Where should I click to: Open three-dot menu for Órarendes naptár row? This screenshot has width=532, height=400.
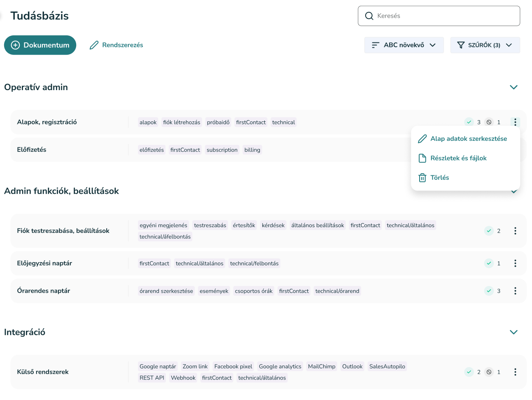coord(515,291)
